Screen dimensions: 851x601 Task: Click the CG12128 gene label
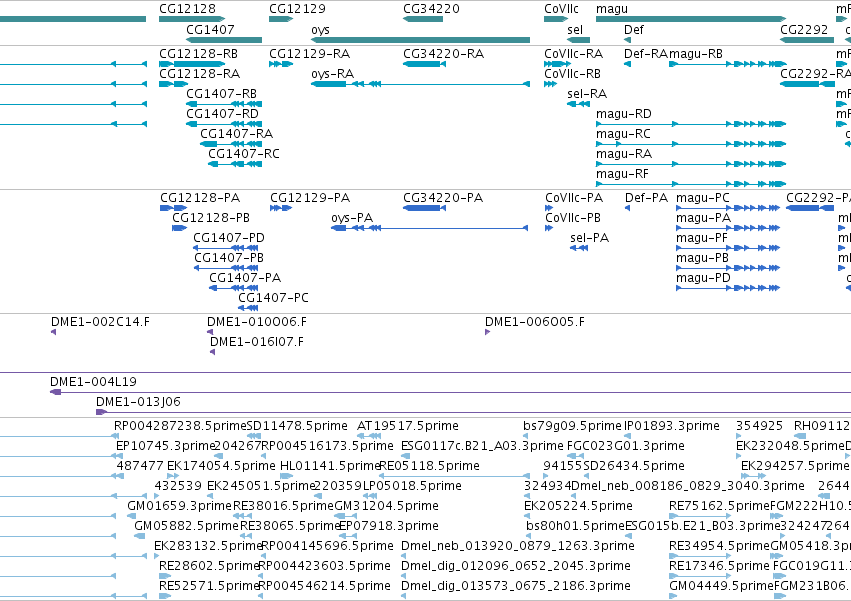click(x=187, y=9)
